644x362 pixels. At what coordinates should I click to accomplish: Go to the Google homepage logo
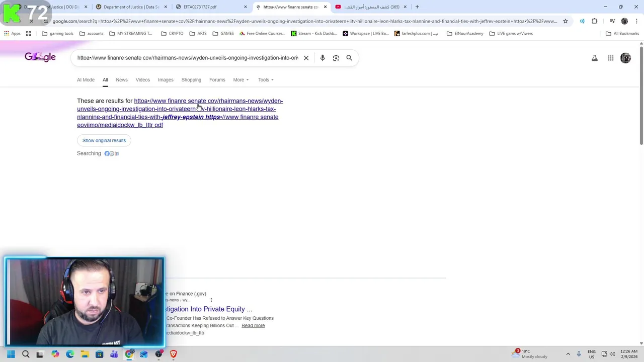click(x=40, y=57)
